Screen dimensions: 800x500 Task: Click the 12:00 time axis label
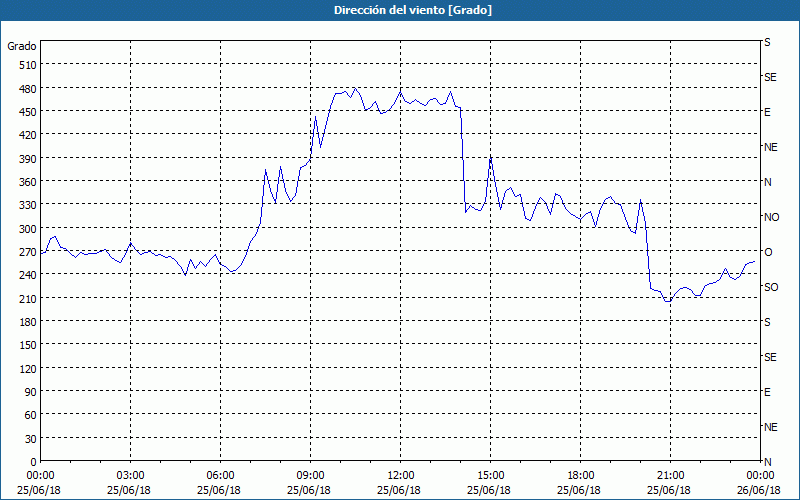pyautogui.click(x=401, y=476)
